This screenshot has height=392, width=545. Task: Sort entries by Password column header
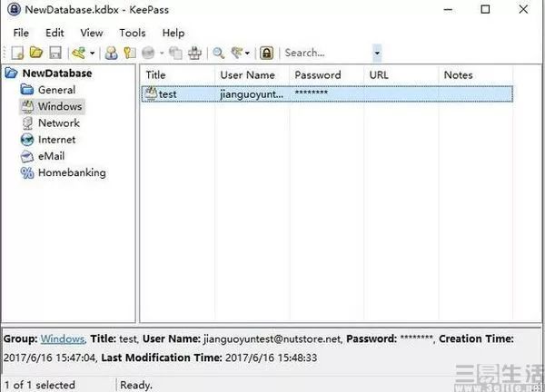[x=326, y=75]
